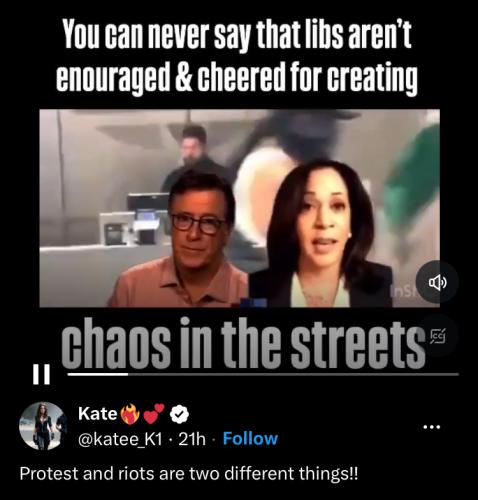Open the post text about protest and riots

point(189,474)
